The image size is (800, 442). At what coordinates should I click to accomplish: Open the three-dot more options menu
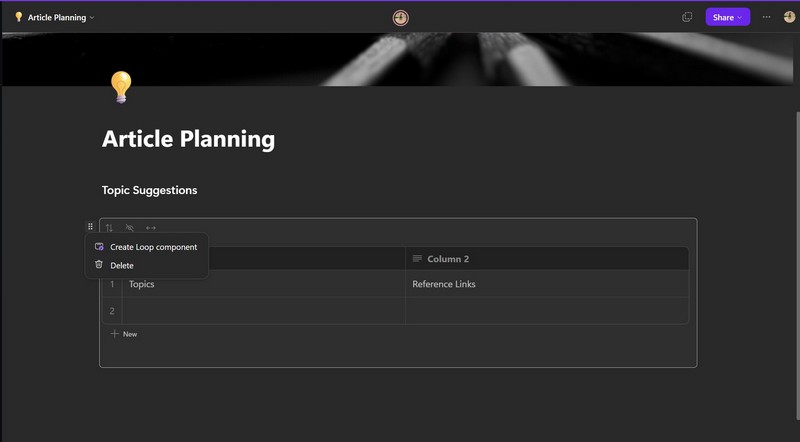(x=767, y=17)
